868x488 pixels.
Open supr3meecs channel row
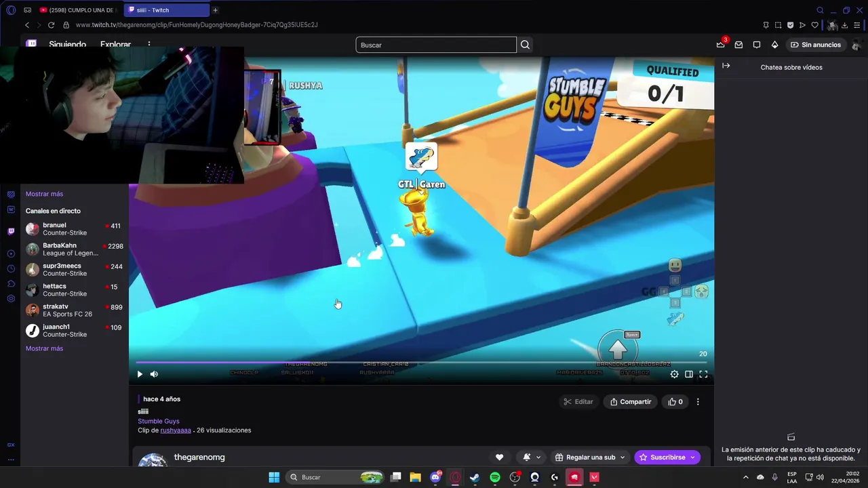pyautogui.click(x=75, y=270)
